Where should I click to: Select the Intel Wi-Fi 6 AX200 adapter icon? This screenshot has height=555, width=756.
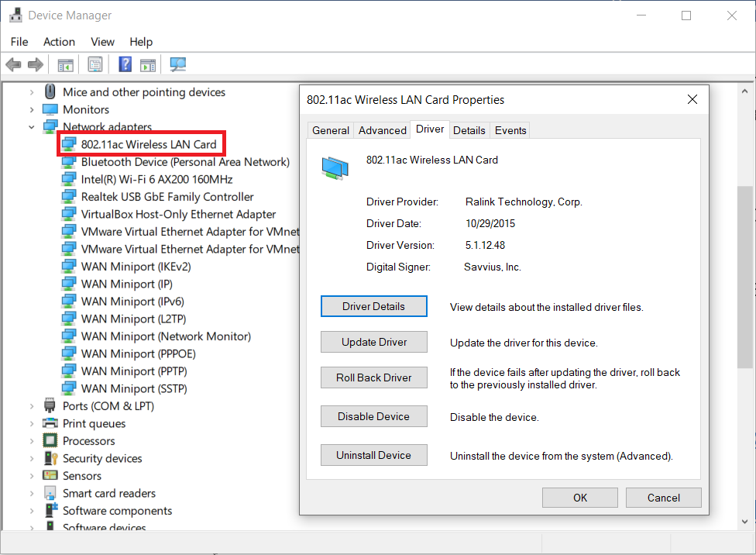pos(69,179)
